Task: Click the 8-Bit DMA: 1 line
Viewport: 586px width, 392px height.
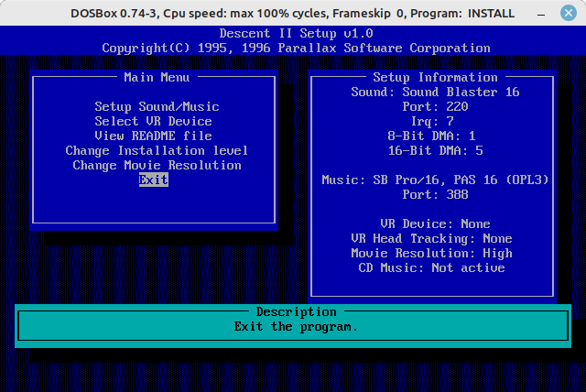Action: [431, 136]
